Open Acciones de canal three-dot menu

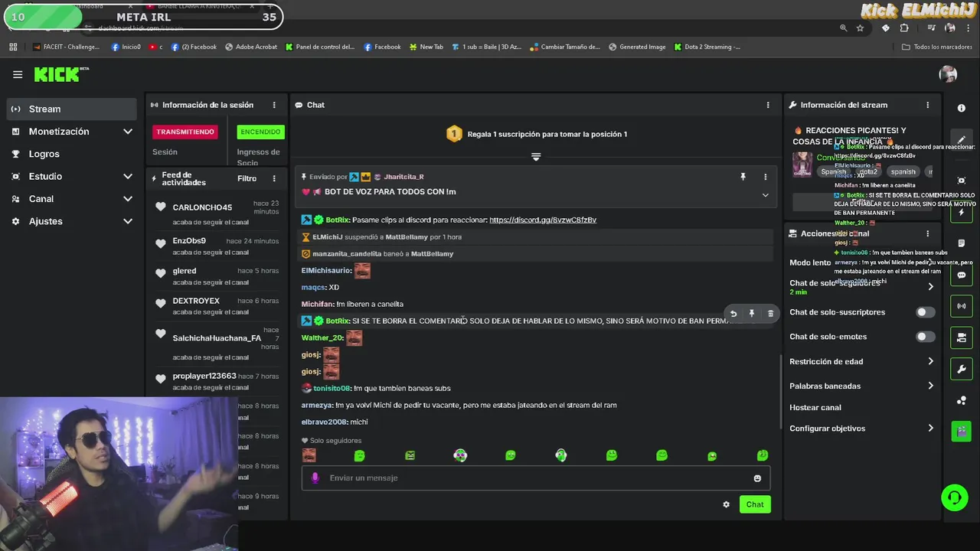click(927, 233)
